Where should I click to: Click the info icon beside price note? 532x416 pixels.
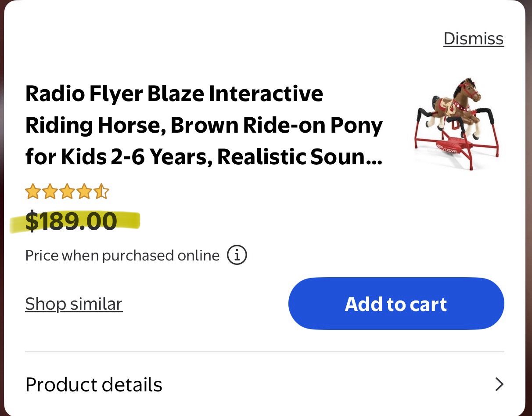coord(237,255)
